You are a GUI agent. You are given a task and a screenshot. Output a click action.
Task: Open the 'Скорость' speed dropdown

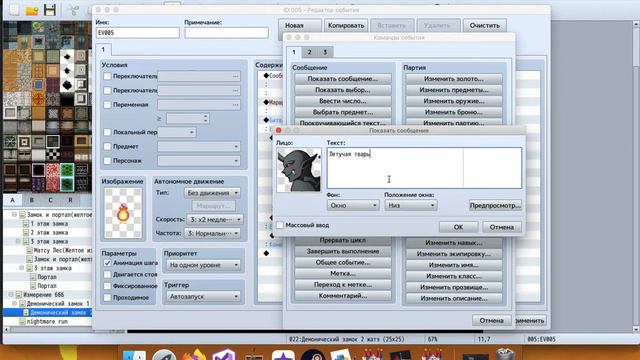click(x=215, y=220)
